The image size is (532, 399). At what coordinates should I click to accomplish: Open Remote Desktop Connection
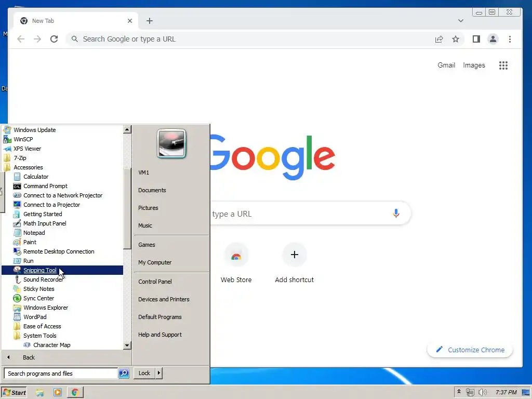(58, 251)
